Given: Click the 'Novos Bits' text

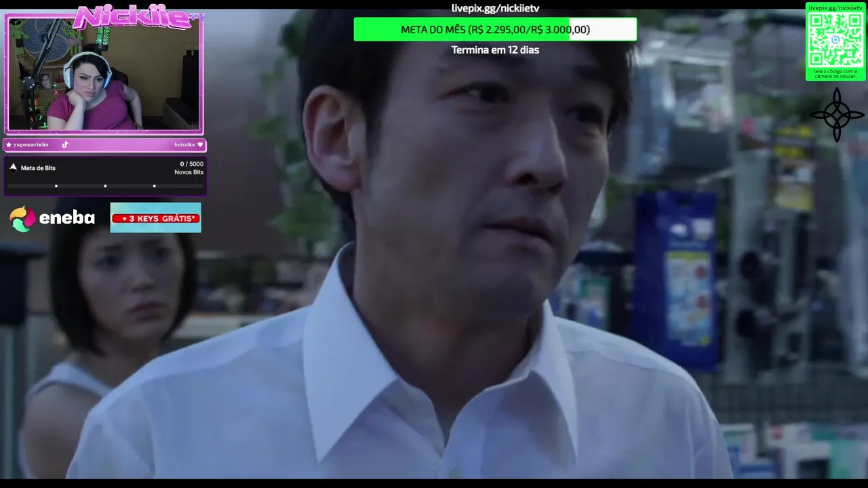Looking at the screenshot, I should 189,172.
